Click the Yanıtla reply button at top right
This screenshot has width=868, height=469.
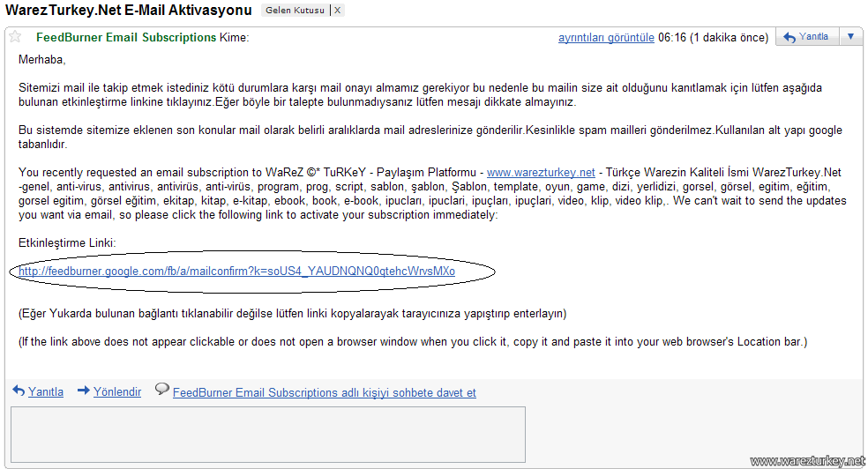point(808,37)
